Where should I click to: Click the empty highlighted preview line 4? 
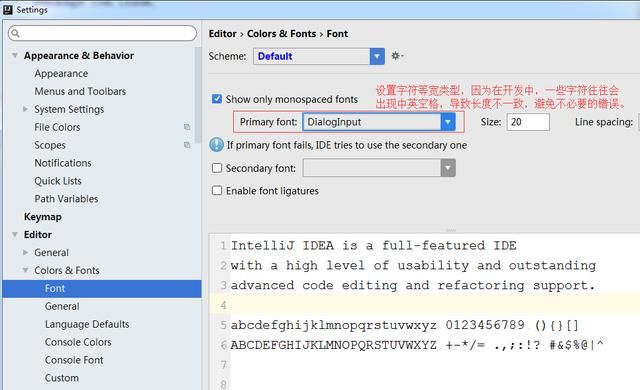point(424,304)
